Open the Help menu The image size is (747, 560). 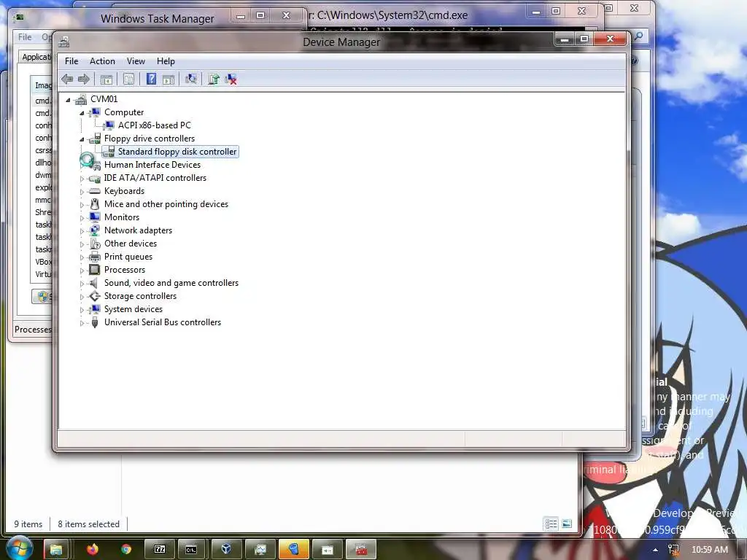166,61
